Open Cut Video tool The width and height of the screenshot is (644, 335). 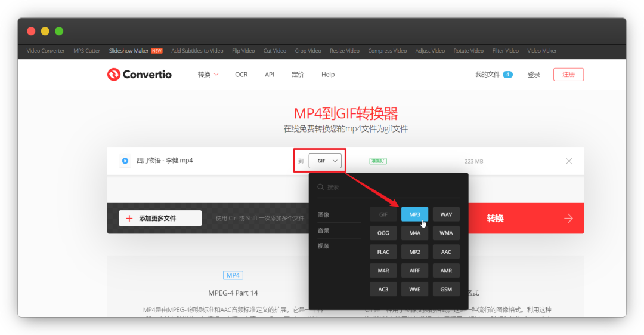point(275,51)
